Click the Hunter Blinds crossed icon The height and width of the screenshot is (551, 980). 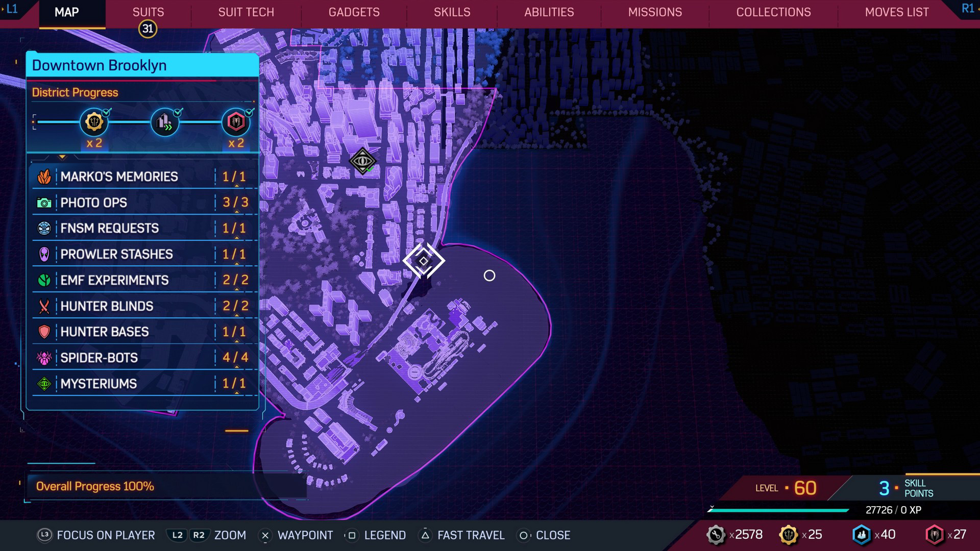pyautogui.click(x=44, y=306)
